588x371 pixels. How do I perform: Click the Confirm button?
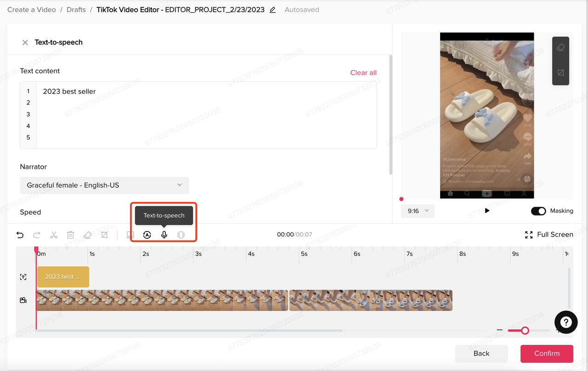pos(547,354)
